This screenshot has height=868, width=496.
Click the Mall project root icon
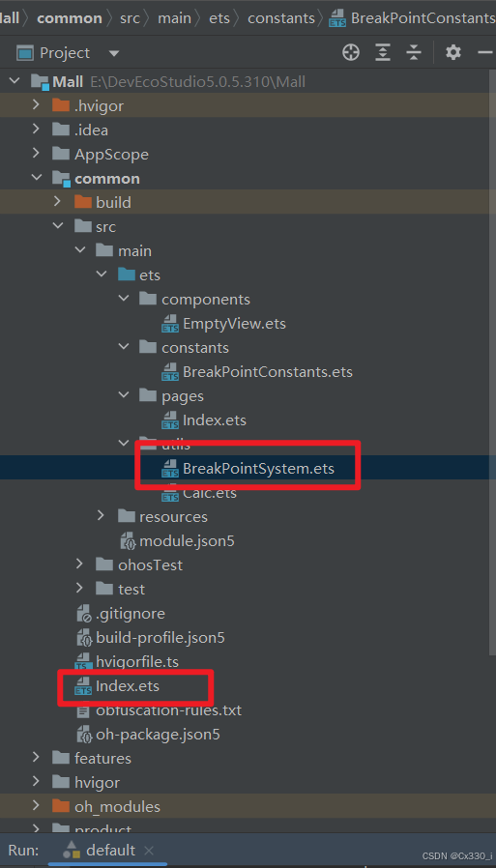click(40, 82)
